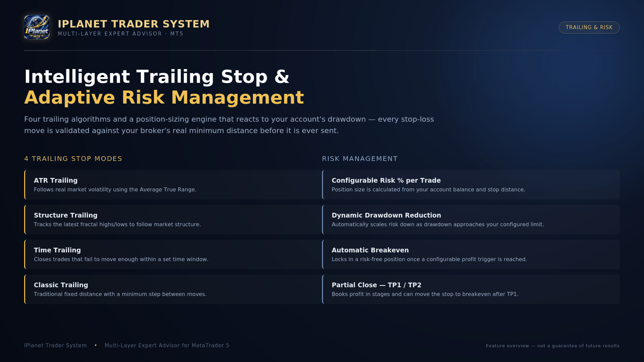This screenshot has width=644, height=362.
Task: Click the IPlanet MT5 logo icon
Action: tap(37, 27)
